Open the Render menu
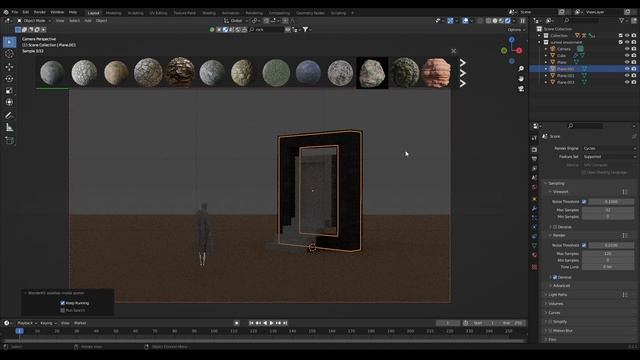Image resolution: width=640 pixels, height=360 pixels. (40, 12)
